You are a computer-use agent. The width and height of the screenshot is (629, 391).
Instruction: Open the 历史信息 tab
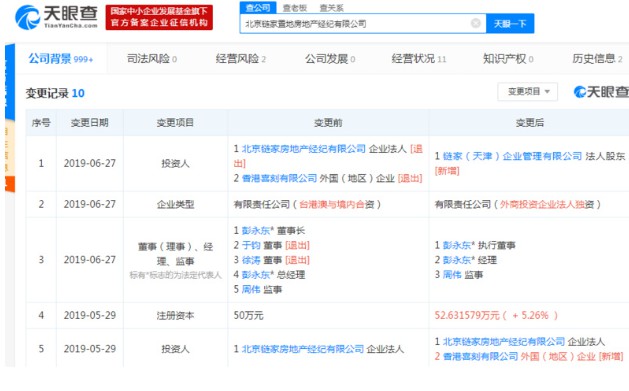tap(597, 59)
